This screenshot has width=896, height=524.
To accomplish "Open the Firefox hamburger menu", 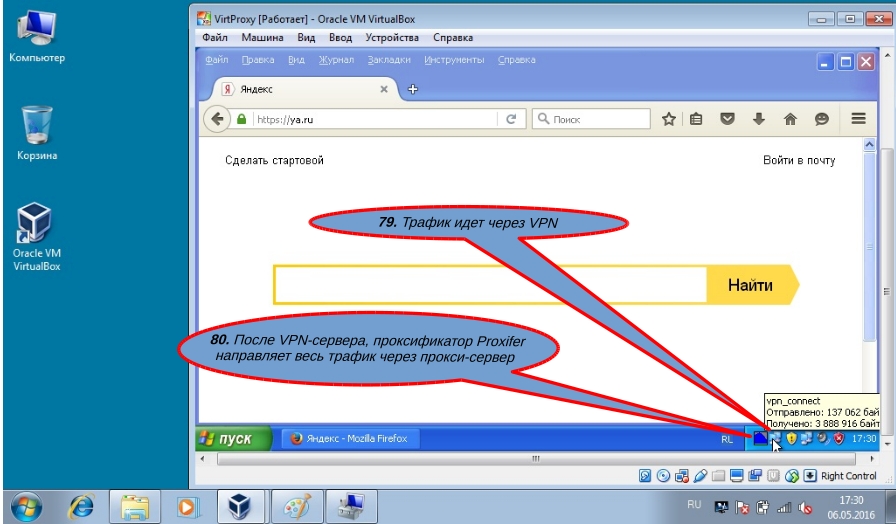I will pos(858,119).
